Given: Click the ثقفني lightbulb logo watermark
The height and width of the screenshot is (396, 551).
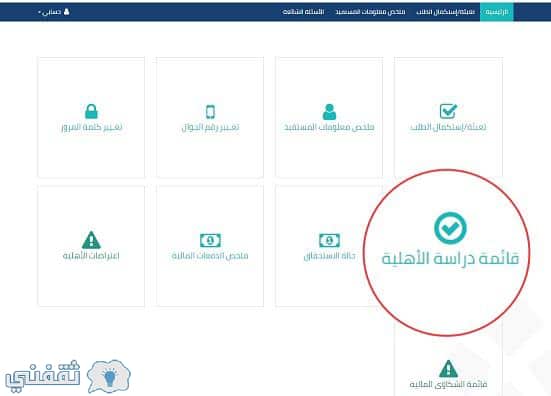Looking at the screenshot, I should tap(68, 376).
